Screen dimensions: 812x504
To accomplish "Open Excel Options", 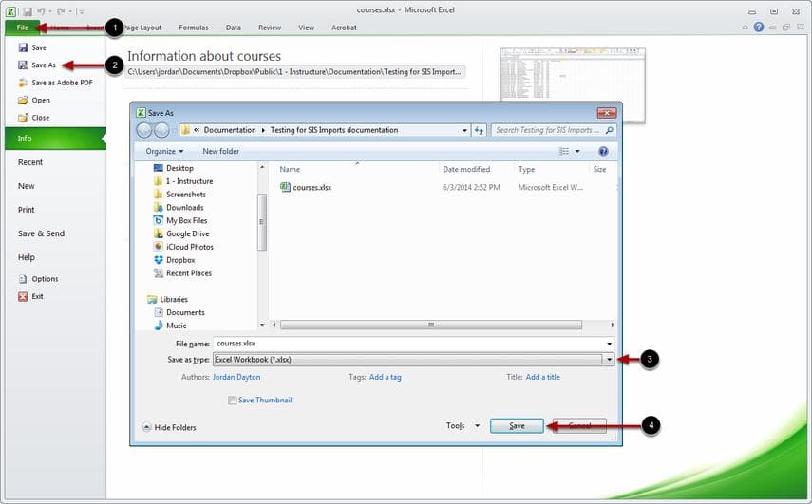I will pos(38,279).
